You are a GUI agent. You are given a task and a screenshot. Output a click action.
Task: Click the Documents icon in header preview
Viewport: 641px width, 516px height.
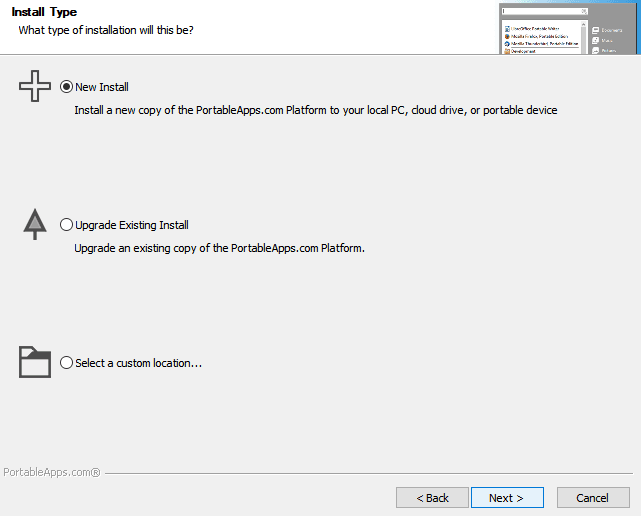(596, 30)
